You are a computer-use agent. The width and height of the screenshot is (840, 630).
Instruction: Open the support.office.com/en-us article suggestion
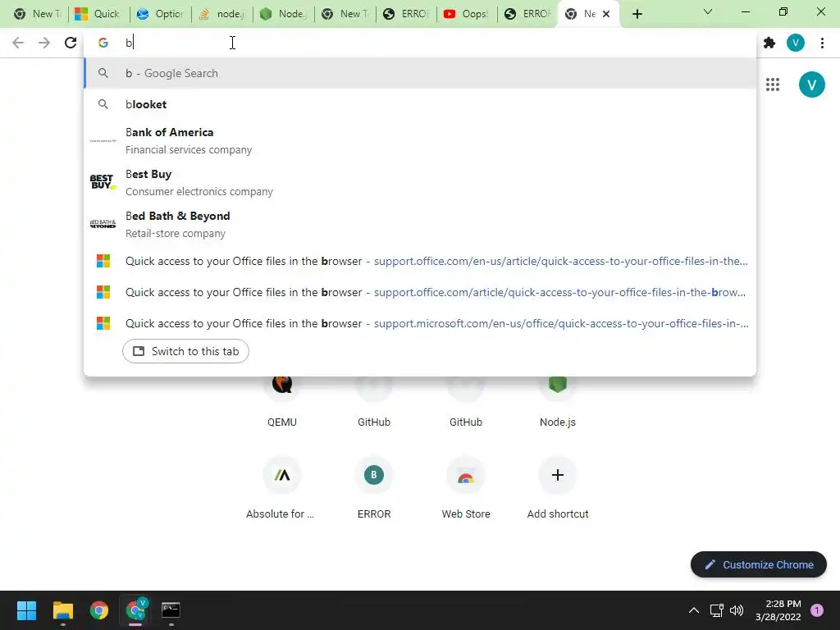coord(420,262)
